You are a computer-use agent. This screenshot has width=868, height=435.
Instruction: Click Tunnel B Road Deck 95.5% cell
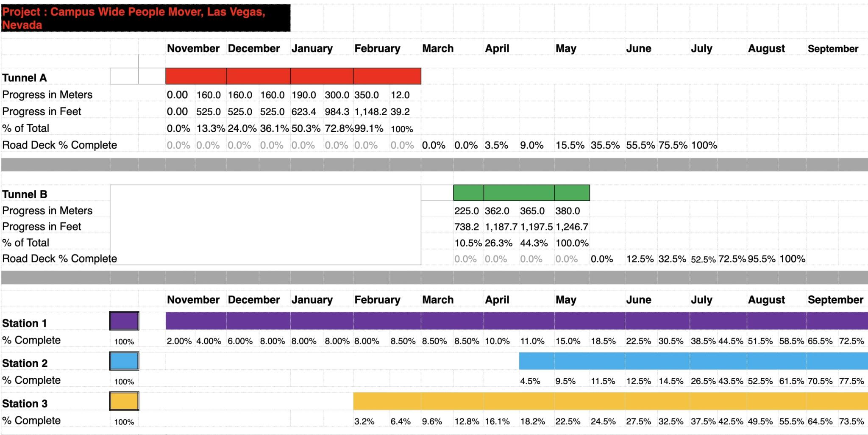[x=762, y=259]
